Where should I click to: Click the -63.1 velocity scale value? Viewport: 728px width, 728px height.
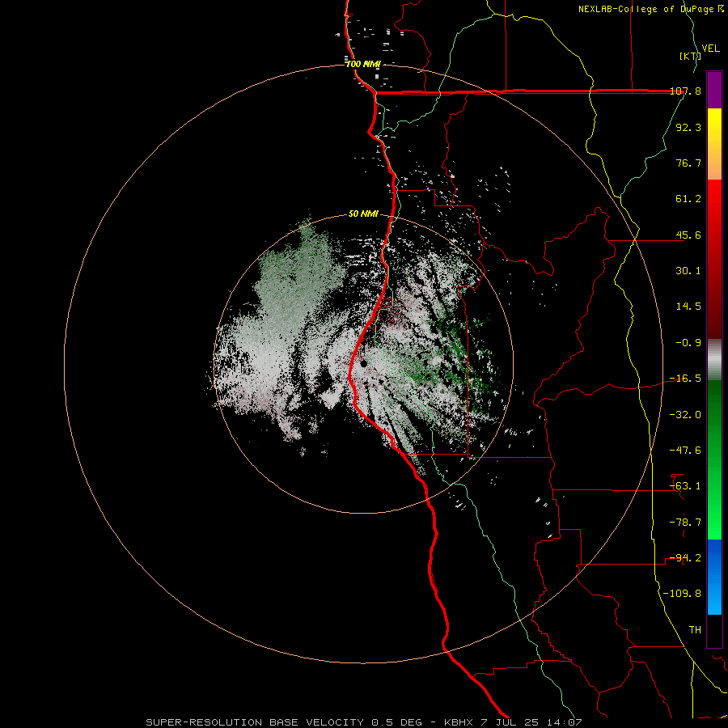tap(685, 486)
